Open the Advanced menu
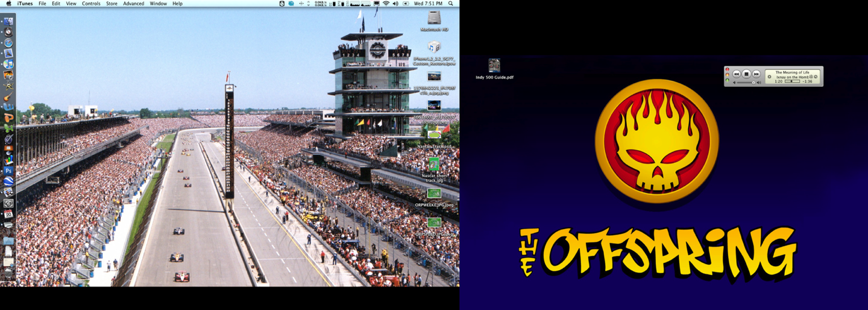Viewport: 868px width, 310px height. [134, 4]
